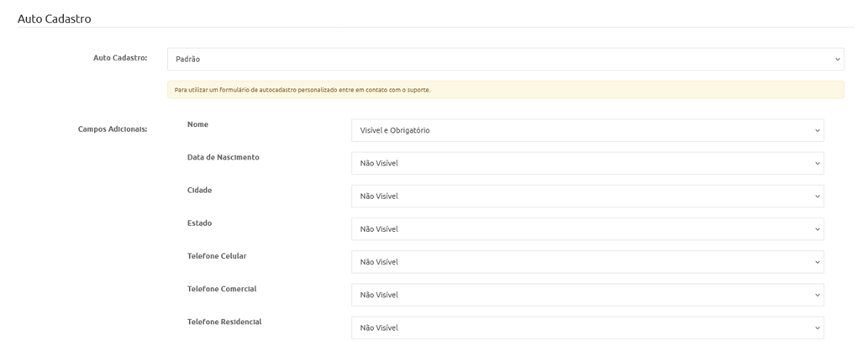Click the 'Campos Adicionais:' section label

tap(113, 129)
